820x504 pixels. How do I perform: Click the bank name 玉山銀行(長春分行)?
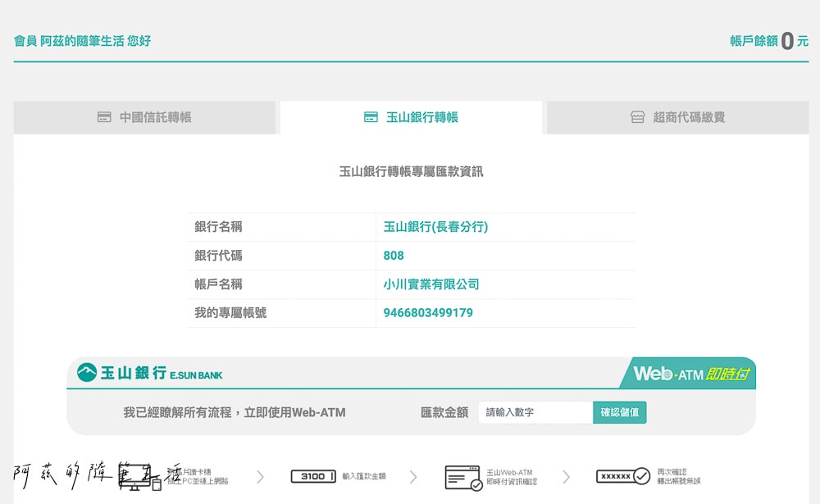(435, 227)
